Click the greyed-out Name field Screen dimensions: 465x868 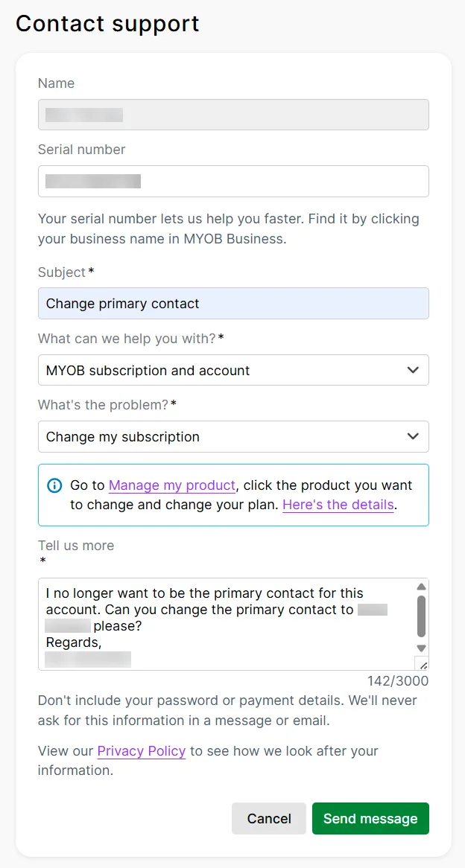point(233,115)
